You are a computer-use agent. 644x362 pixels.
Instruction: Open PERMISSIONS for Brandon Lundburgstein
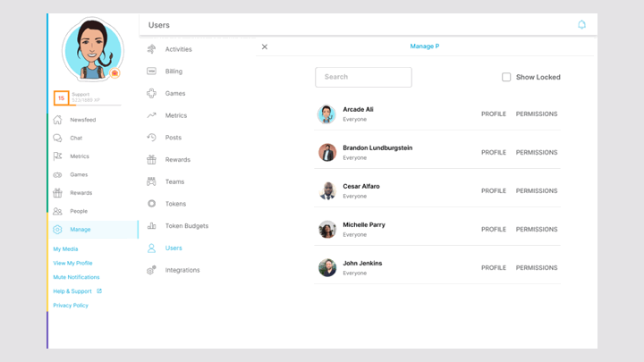click(537, 152)
